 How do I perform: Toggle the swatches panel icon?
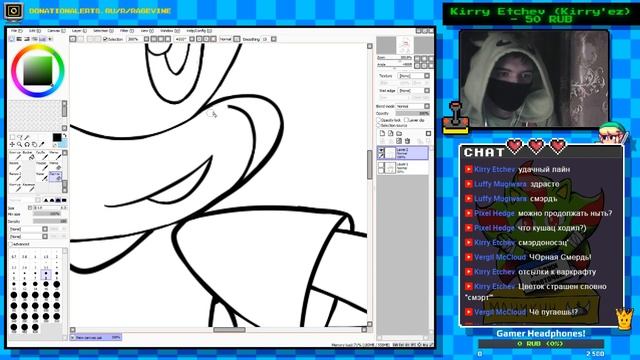42,39
